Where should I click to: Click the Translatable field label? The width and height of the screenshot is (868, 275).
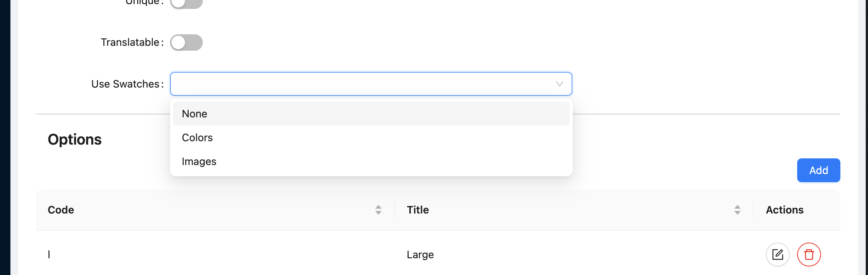[x=130, y=42]
